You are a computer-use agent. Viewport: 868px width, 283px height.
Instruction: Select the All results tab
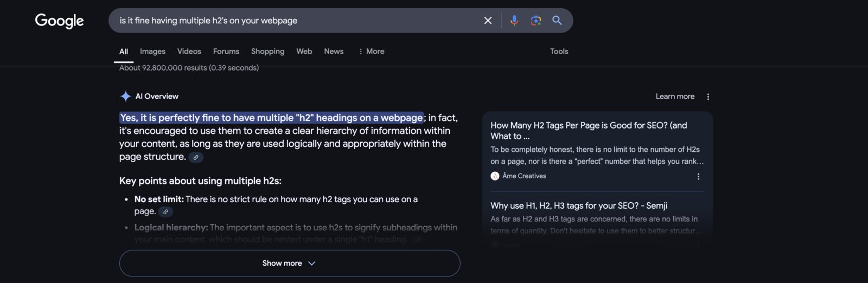(x=124, y=52)
